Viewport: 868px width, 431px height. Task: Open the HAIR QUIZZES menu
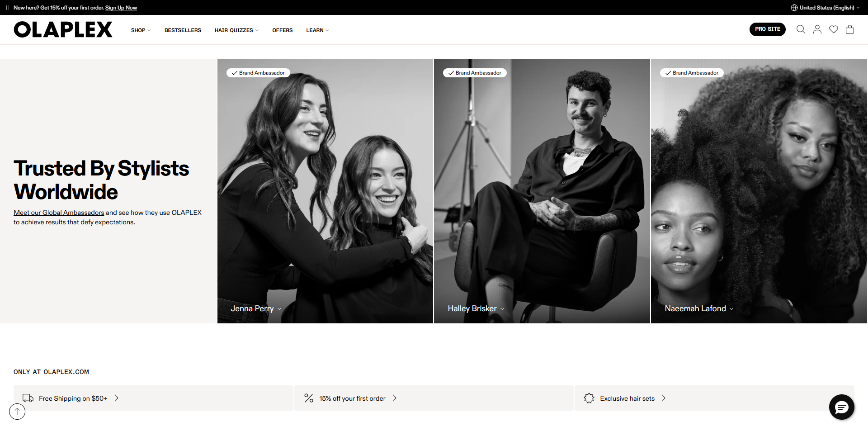click(x=236, y=30)
